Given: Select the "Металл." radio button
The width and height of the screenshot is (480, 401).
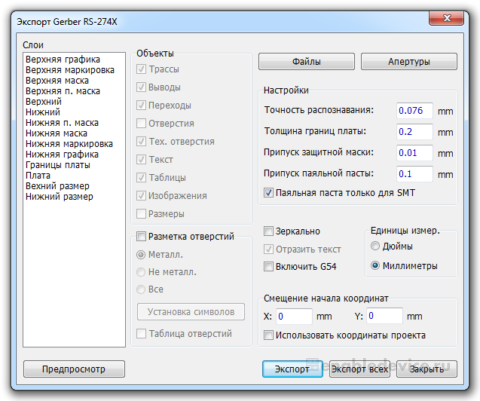Looking at the screenshot, I should 141,255.
